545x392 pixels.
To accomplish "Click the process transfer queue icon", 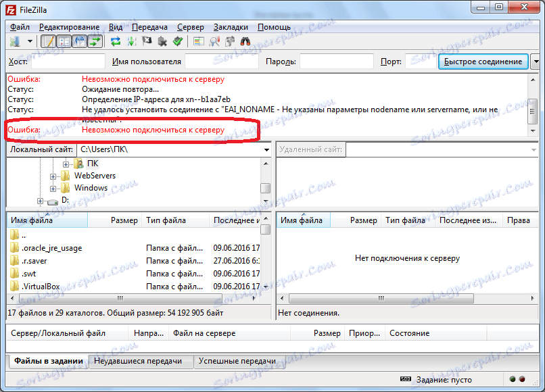I will [131, 42].
